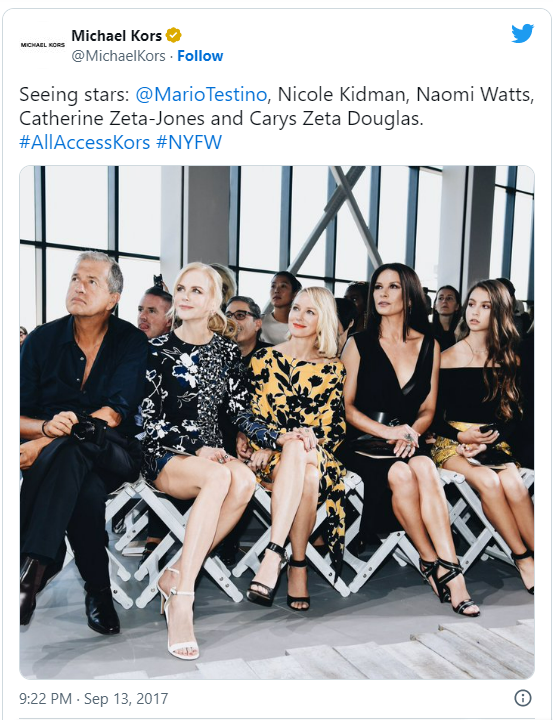
Task: Open the Michael Kors display name
Action: pos(117,35)
